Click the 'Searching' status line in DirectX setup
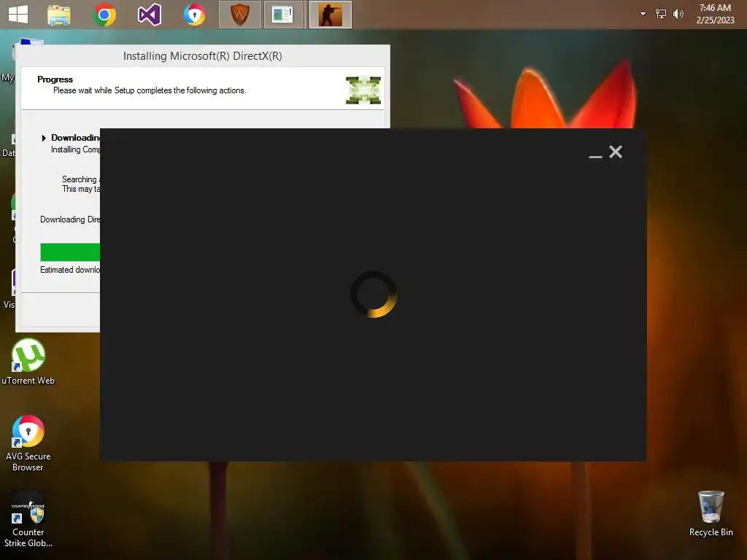This screenshot has width=747, height=560. coord(80,179)
